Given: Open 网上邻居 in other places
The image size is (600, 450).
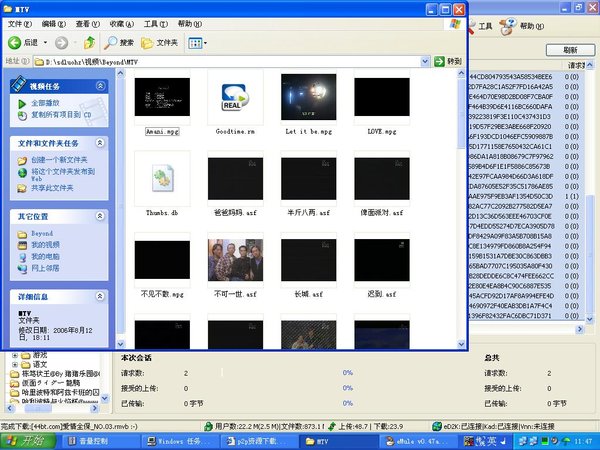Looking at the screenshot, I should click(x=45, y=268).
